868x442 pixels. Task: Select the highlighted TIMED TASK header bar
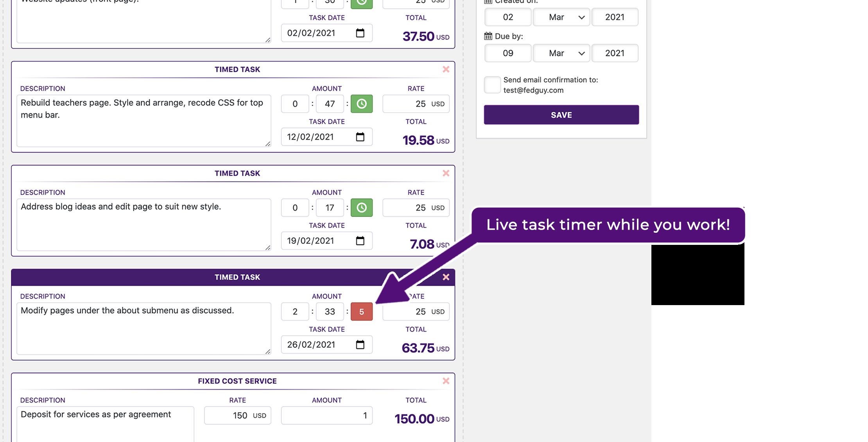point(237,277)
